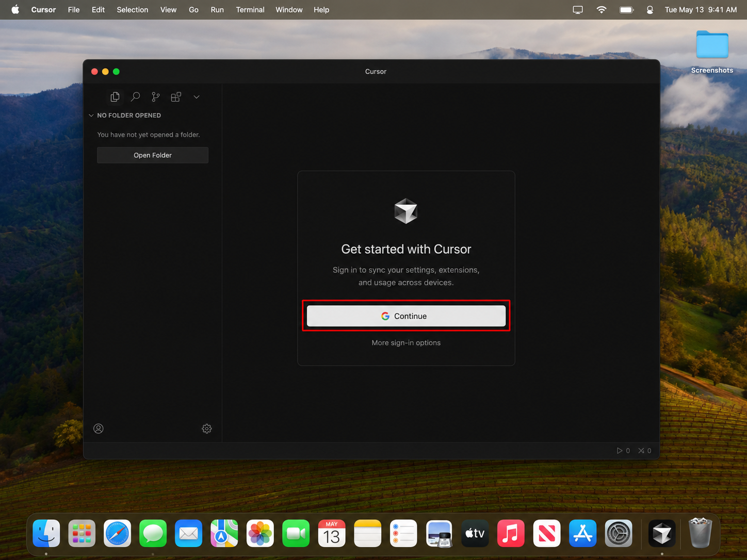747x560 pixels.
Task: Open News from the Dock
Action: click(x=547, y=533)
